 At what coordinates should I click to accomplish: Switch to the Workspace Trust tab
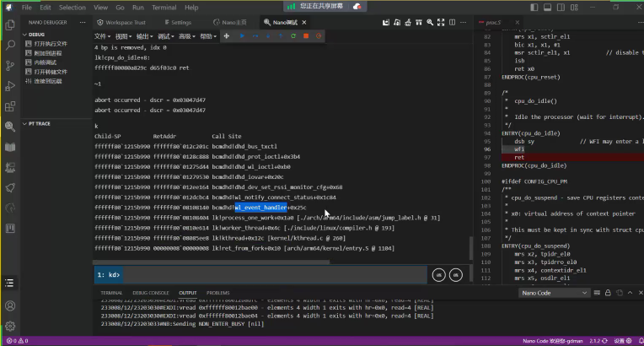point(121,23)
